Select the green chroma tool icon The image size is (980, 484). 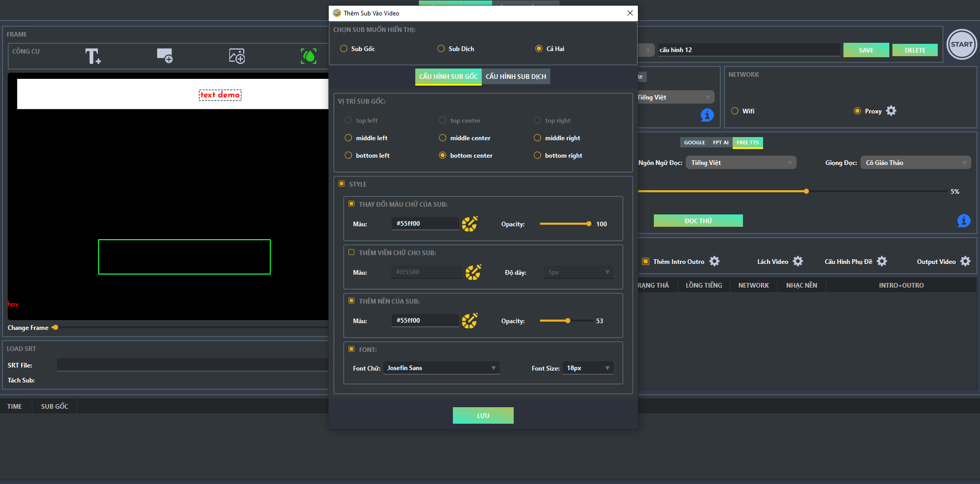(308, 56)
